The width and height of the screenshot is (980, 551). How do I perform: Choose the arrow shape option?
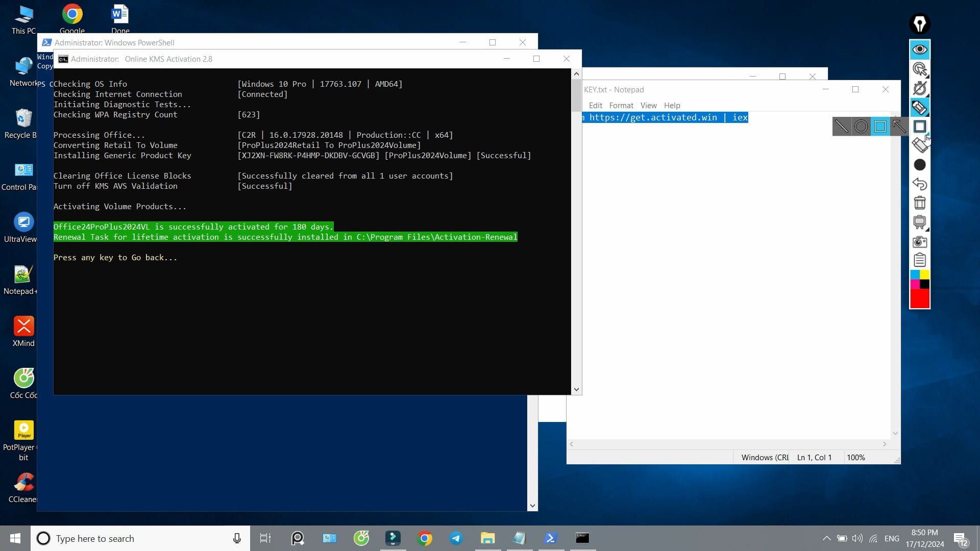(899, 127)
